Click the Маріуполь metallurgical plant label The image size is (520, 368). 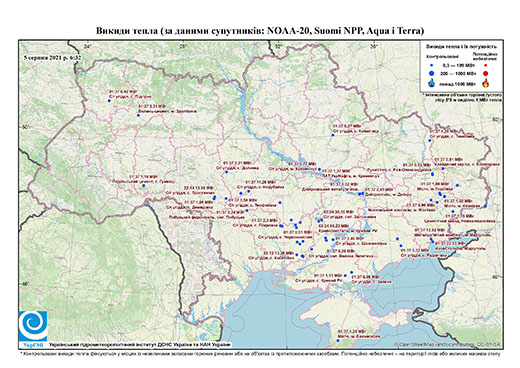452,235
